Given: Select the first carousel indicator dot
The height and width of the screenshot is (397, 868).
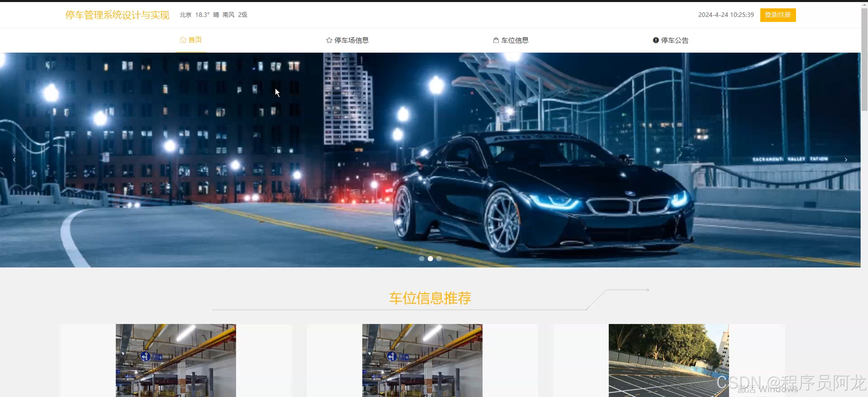Looking at the screenshot, I should [421, 259].
